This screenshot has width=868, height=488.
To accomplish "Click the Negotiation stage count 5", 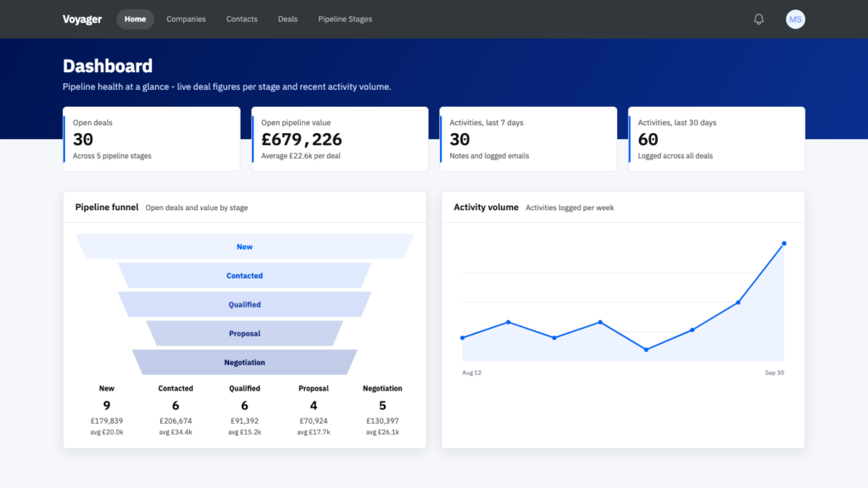I will 382,406.
